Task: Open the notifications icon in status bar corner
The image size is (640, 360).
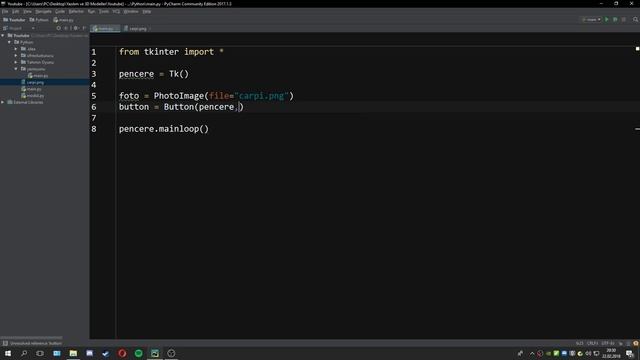Action: point(636,343)
